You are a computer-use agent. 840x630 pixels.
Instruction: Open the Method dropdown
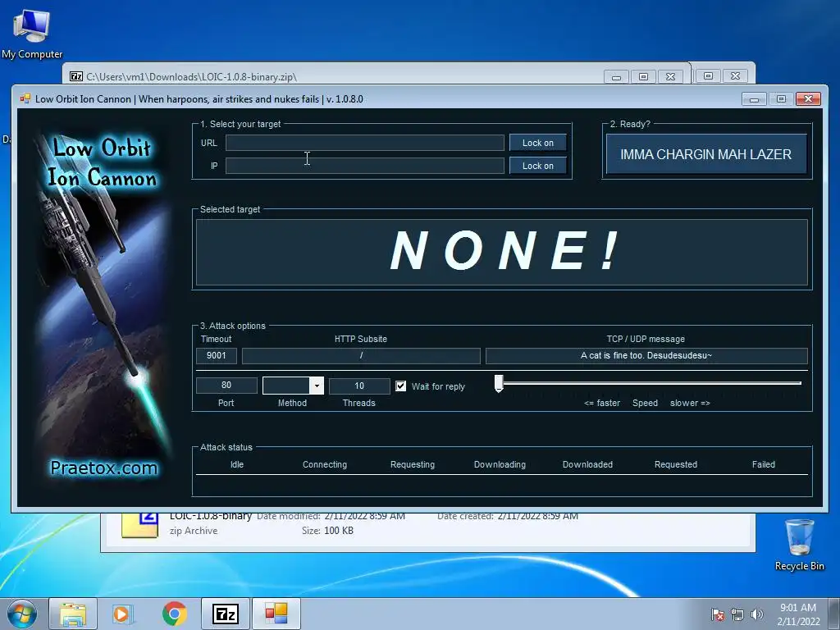[x=317, y=386]
